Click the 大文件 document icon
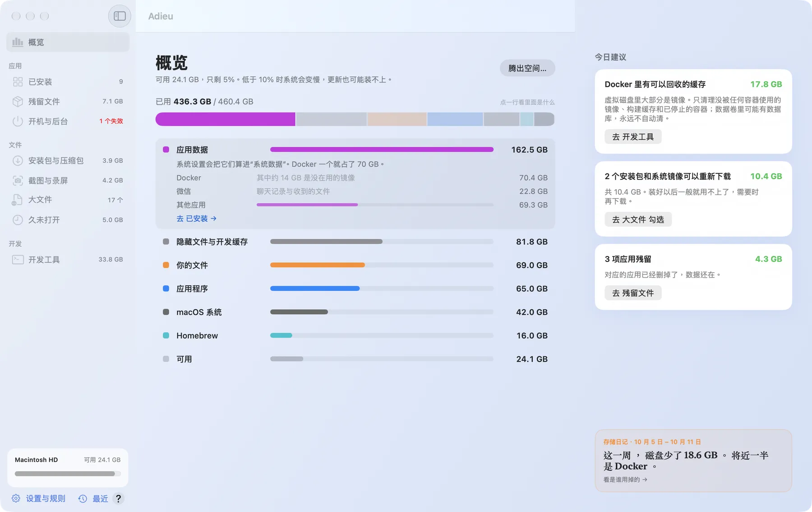Viewport: 812px width, 512px height. (17, 200)
